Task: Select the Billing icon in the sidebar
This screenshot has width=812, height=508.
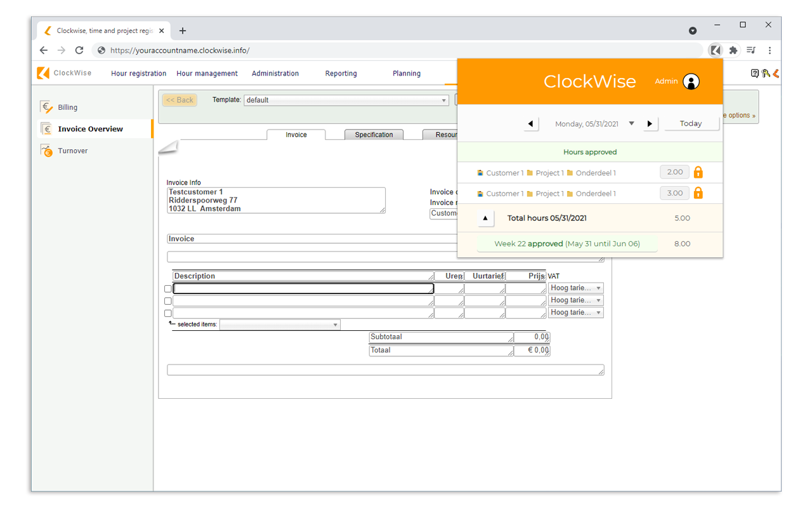Action: [46, 107]
